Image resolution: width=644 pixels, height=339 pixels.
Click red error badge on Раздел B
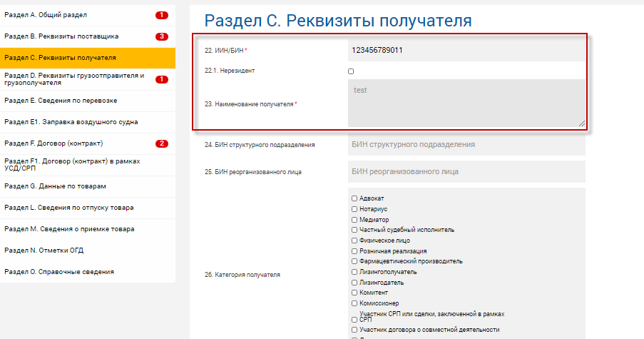162,36
